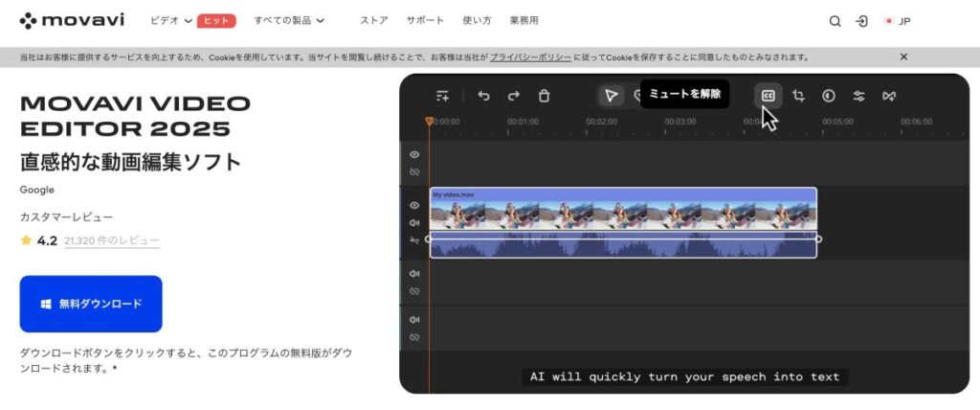Select the My video.mov clip thumbnails
Image resolution: width=980 pixels, height=410 pixels.
pos(623,216)
